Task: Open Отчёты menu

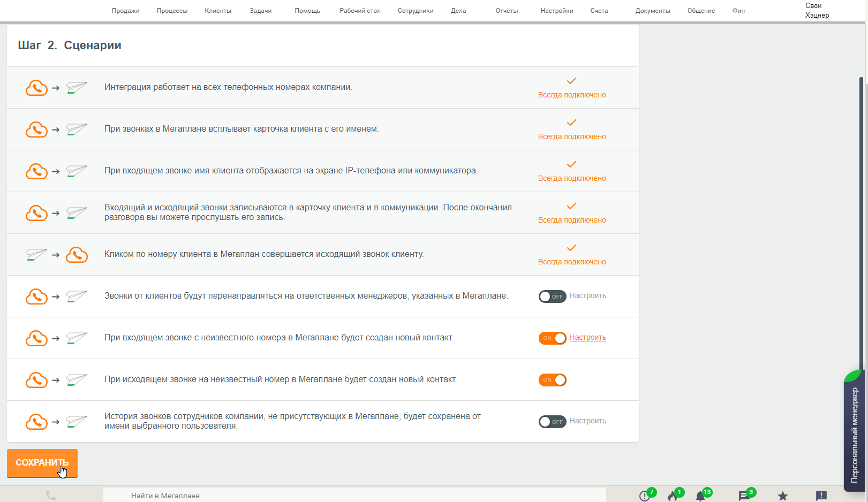Action: [507, 11]
